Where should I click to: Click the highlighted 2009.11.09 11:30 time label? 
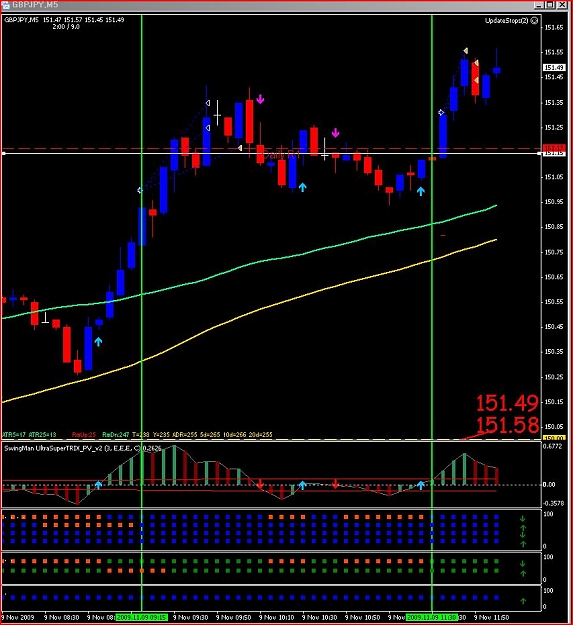(x=432, y=617)
